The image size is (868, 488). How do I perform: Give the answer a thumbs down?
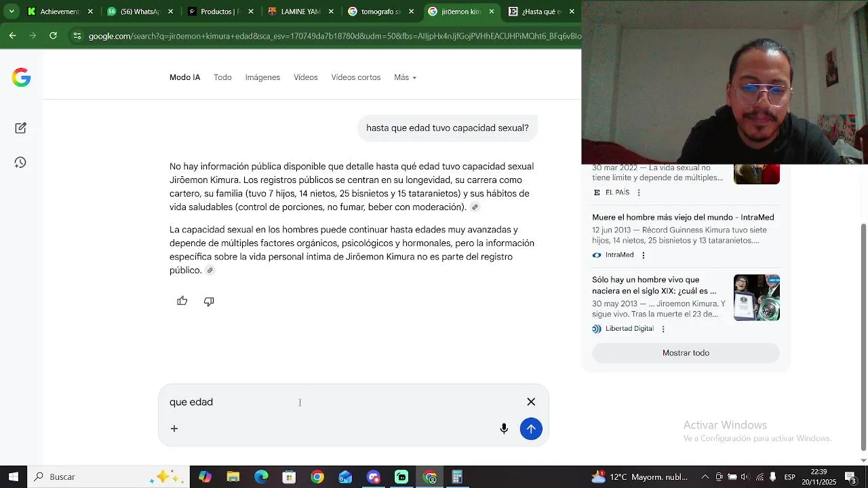tap(209, 301)
